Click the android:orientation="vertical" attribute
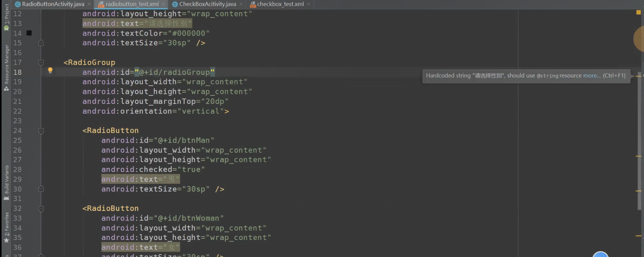 (153, 111)
